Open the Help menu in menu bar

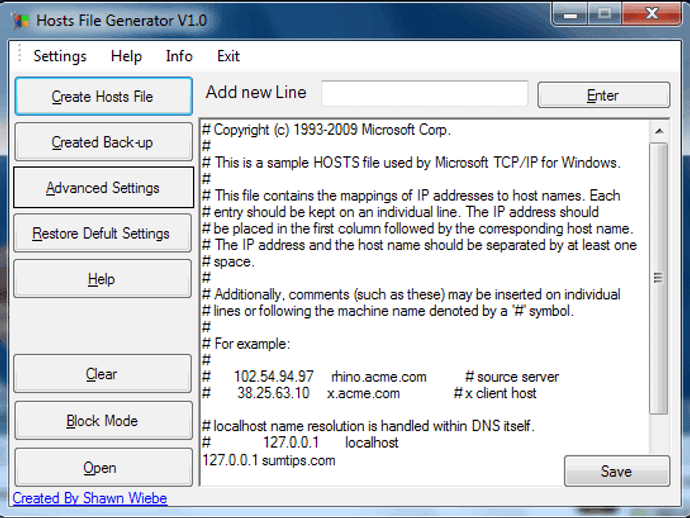126,56
